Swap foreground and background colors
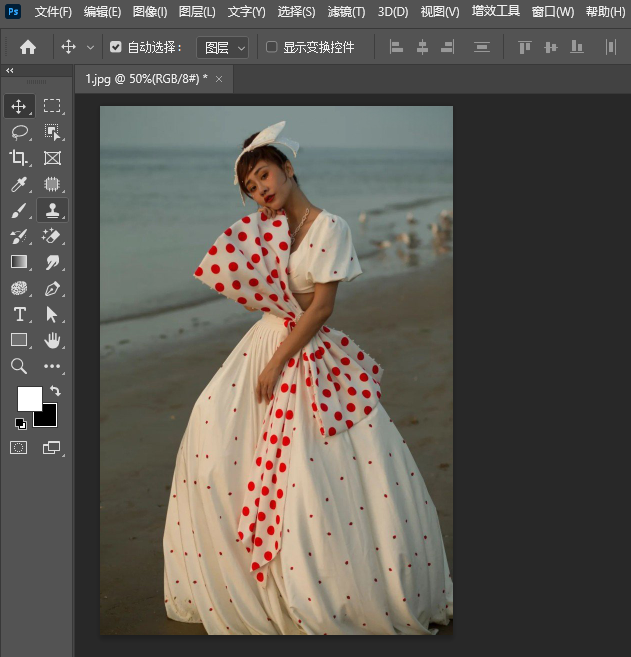Screen dimensions: 631x657 (x=55, y=391)
